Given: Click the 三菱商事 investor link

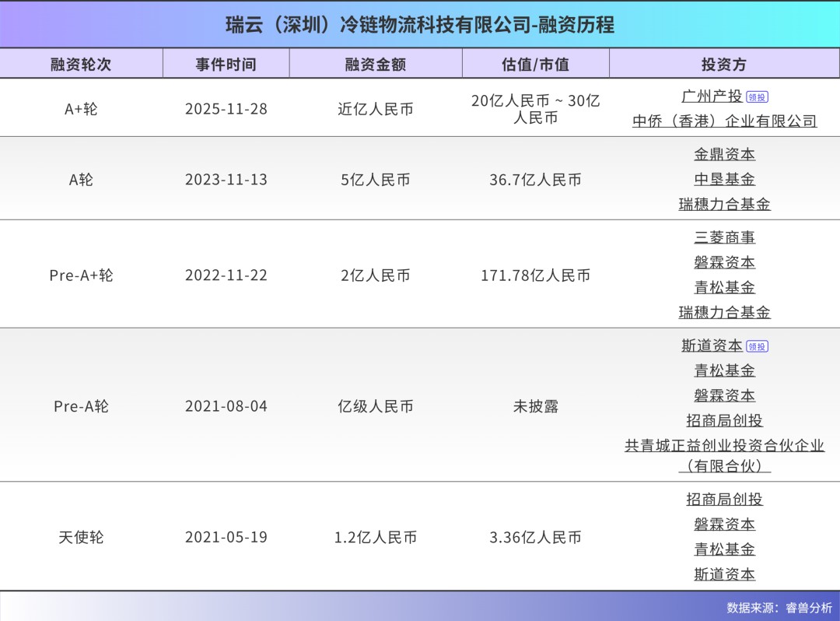Looking at the screenshot, I should (x=725, y=237).
